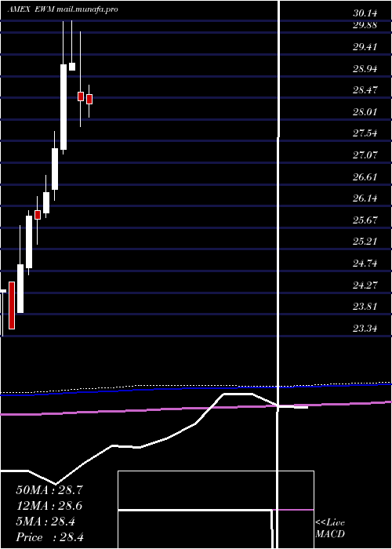Click the 26.14 price axis label
The image size is (392, 549).
(x=365, y=198)
